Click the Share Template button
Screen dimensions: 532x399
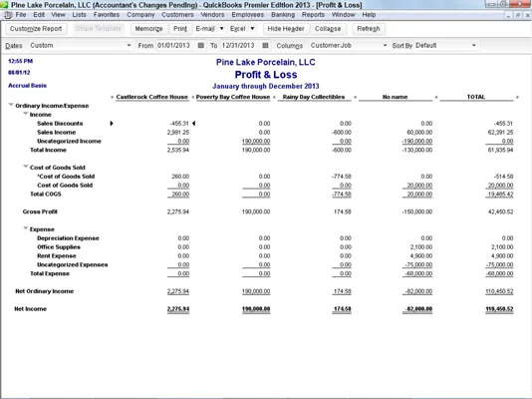click(98, 29)
